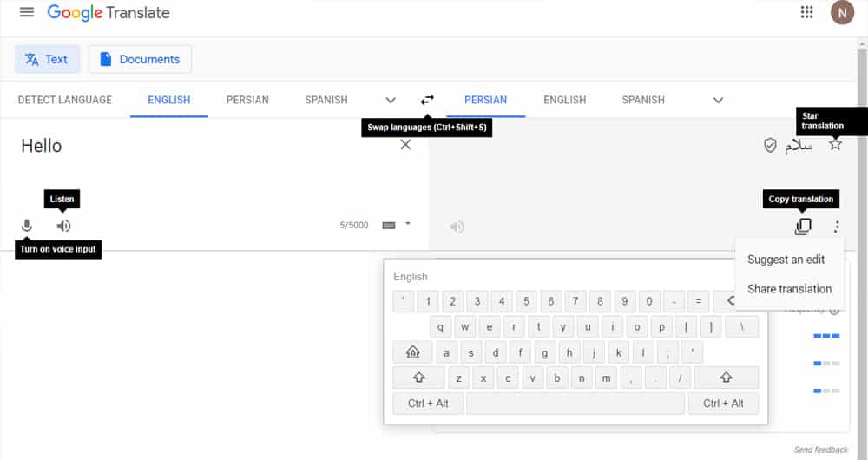Tap the w key on virtual keyboard
The height and width of the screenshot is (460, 868).
click(465, 326)
